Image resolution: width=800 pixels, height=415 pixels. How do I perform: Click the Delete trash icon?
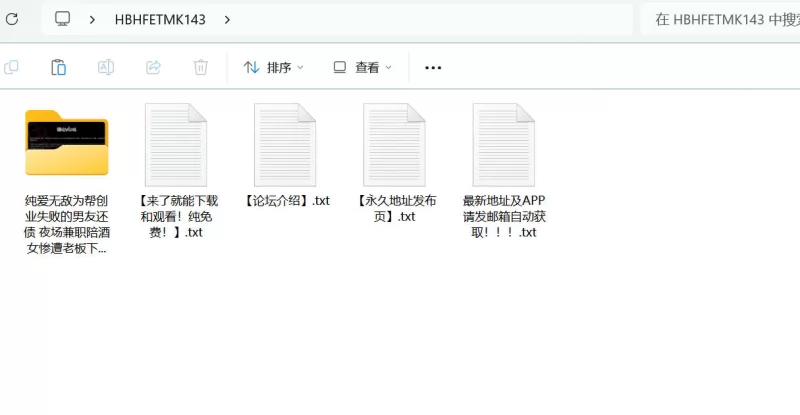201,67
